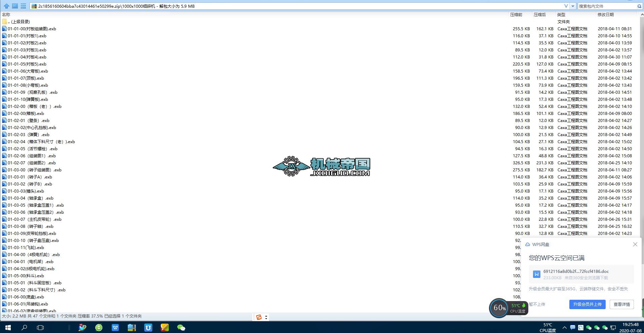Select file 01-06-01(吊装钩).exb
This screenshot has height=333, width=644.
tap(28, 304)
